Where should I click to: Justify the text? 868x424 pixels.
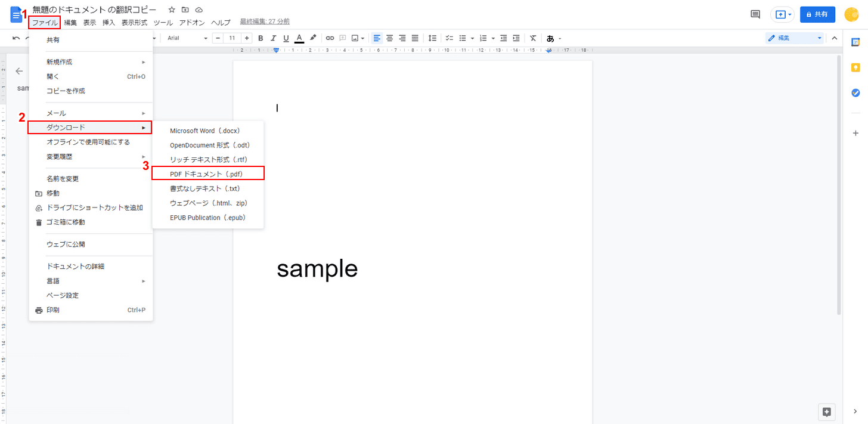(x=415, y=38)
